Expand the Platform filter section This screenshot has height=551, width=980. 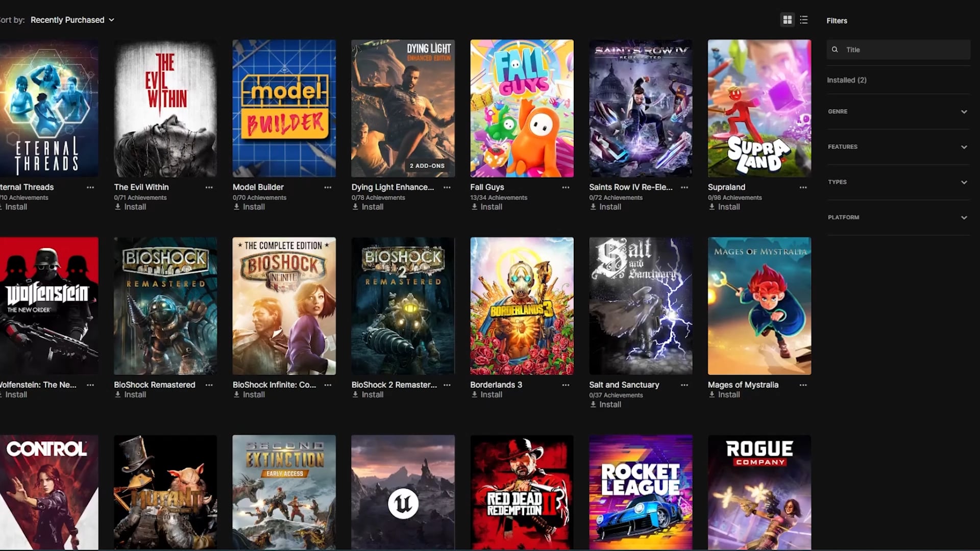(x=898, y=217)
